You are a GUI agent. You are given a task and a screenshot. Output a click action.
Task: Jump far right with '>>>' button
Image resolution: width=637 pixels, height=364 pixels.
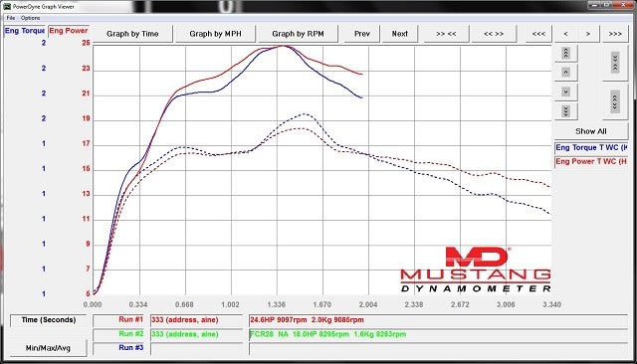coord(615,34)
